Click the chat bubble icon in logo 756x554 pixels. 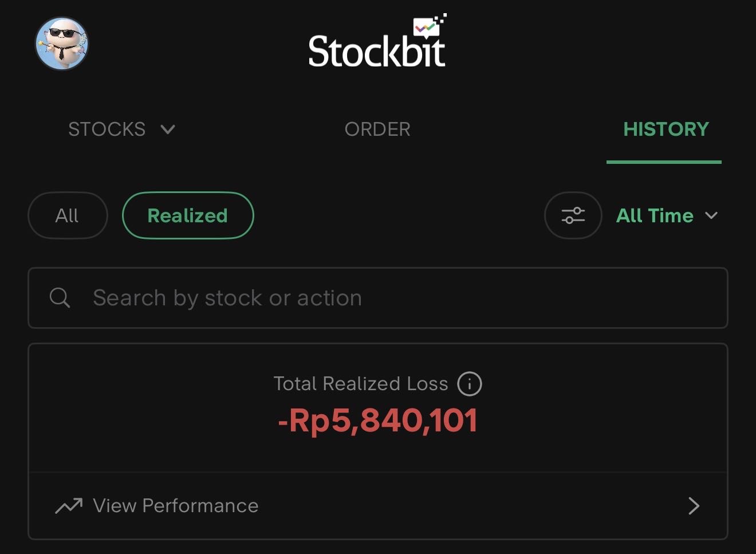pyautogui.click(x=427, y=27)
